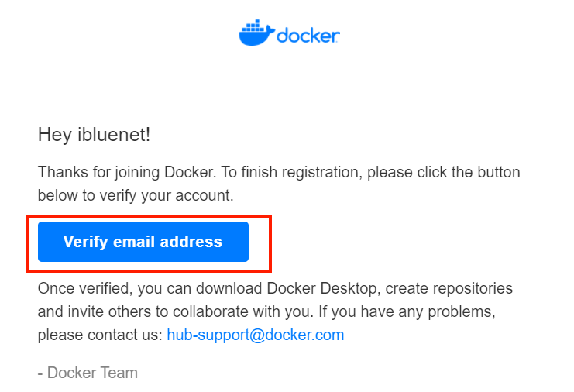Click the phrase "If you have any problems,"
The image size is (574, 392).
(x=407, y=312)
